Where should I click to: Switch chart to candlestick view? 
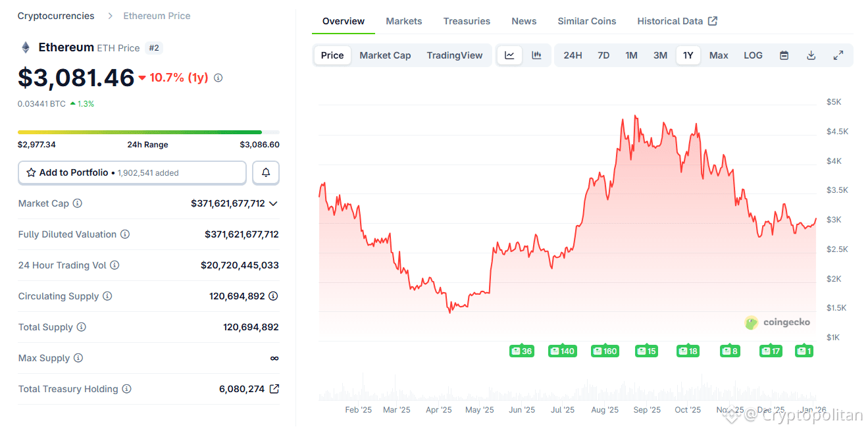coord(537,55)
